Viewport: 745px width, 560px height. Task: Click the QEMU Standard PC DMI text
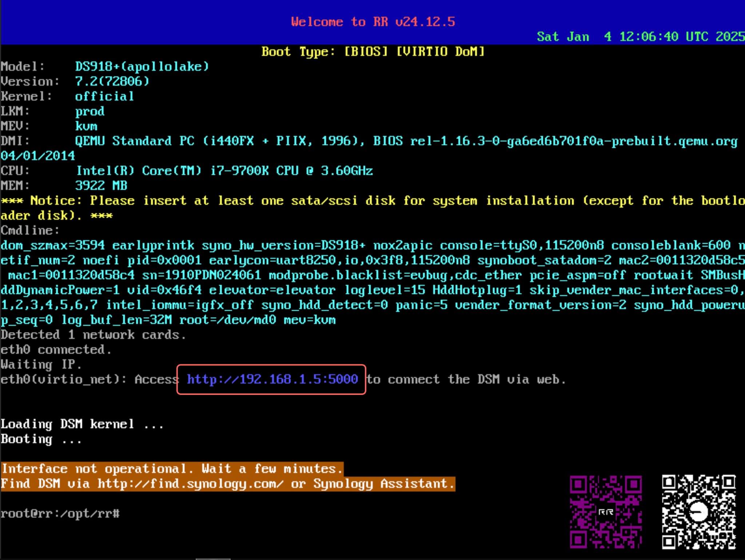pyautogui.click(x=218, y=141)
